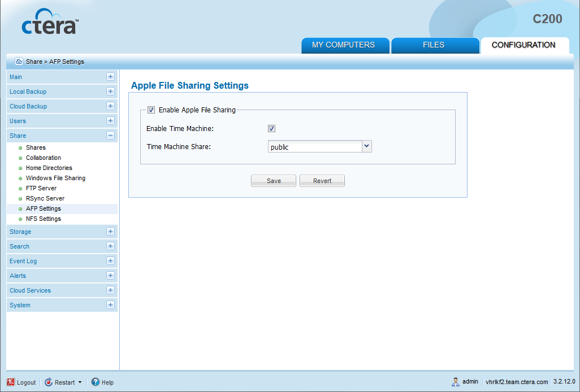Select the CONFIGURATION tab
The width and height of the screenshot is (580, 392).
coord(525,45)
